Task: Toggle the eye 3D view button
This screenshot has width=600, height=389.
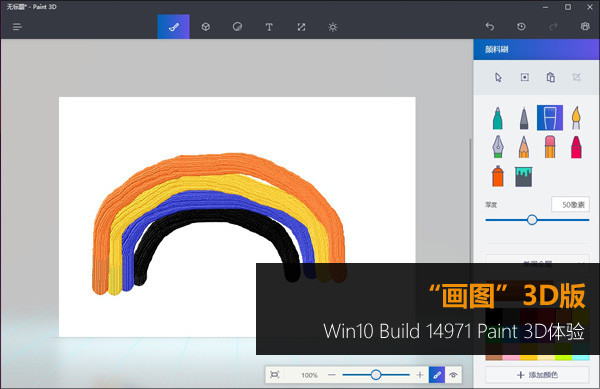Action: (x=453, y=375)
